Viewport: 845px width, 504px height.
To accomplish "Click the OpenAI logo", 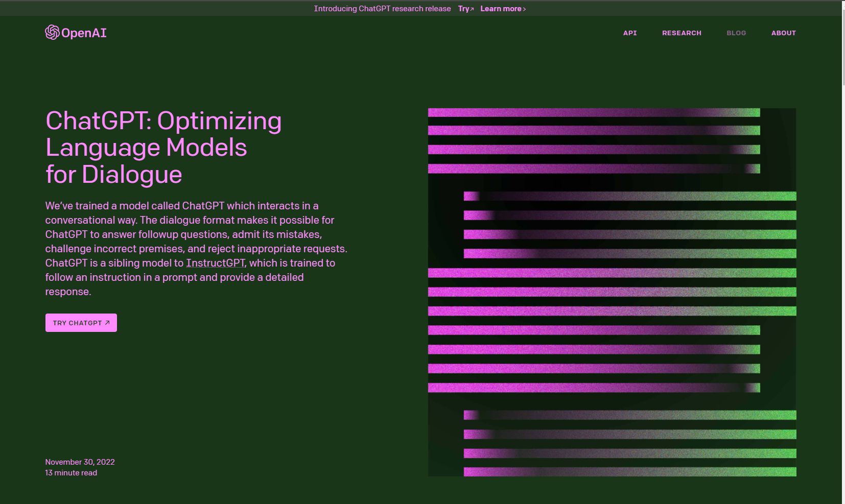I will click(76, 33).
